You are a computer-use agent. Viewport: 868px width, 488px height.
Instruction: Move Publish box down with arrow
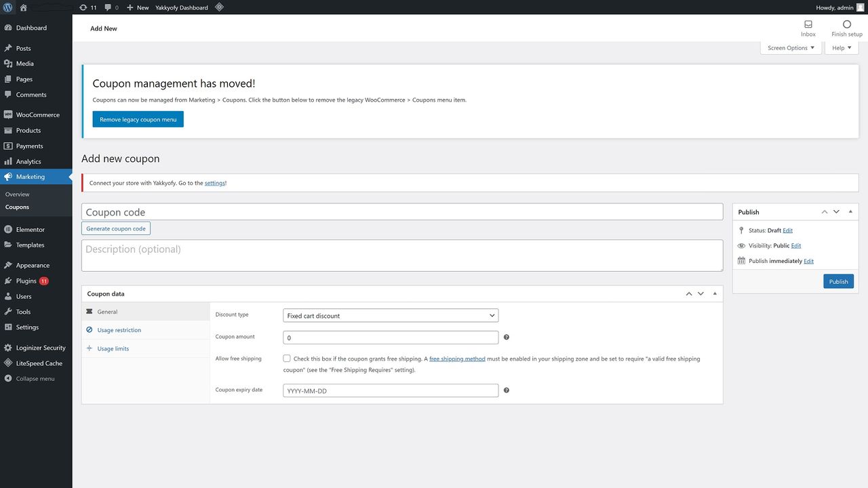coord(836,212)
